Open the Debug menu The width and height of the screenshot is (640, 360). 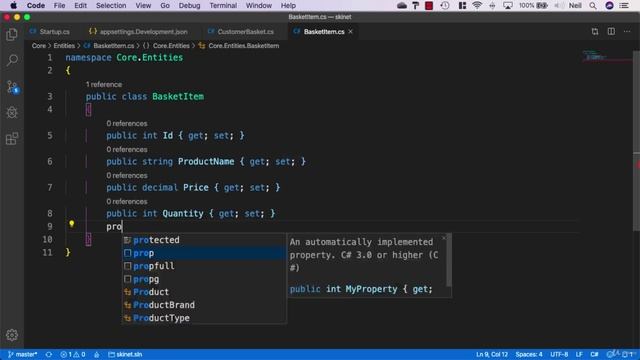pyautogui.click(x=189, y=5)
